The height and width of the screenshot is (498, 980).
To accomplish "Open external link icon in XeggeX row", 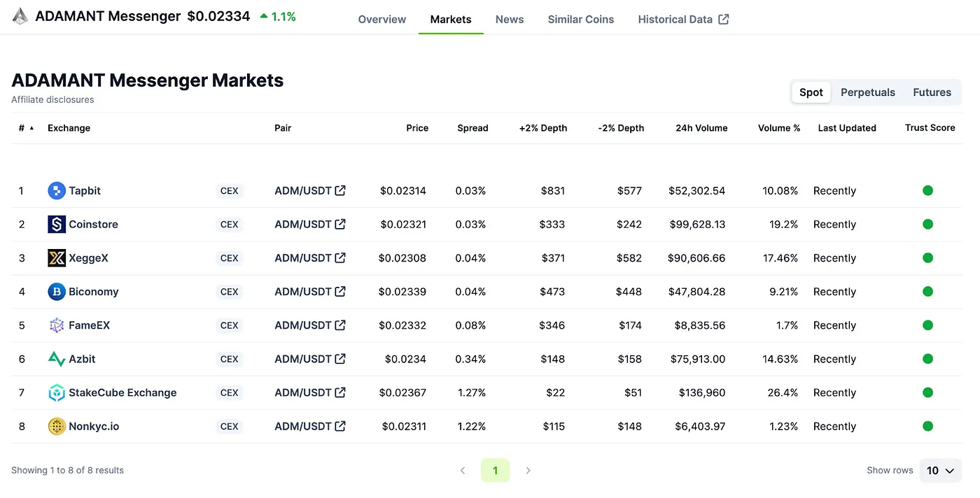I will (x=340, y=257).
